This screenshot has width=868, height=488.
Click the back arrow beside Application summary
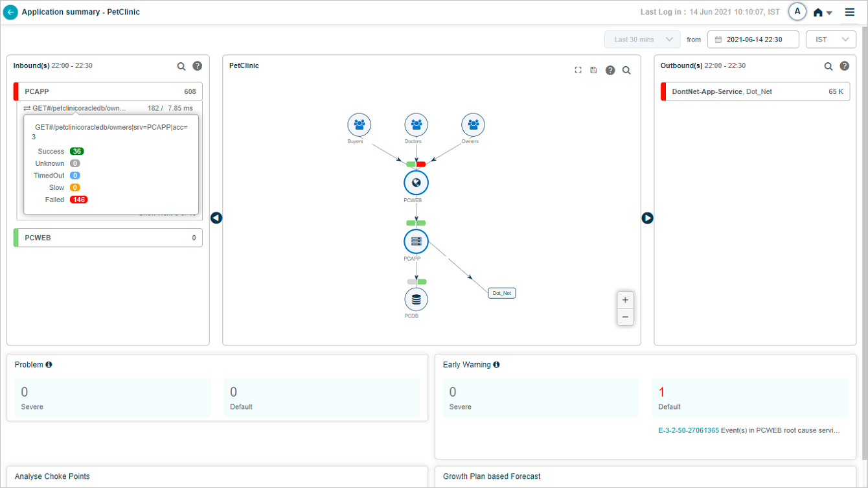(10, 12)
